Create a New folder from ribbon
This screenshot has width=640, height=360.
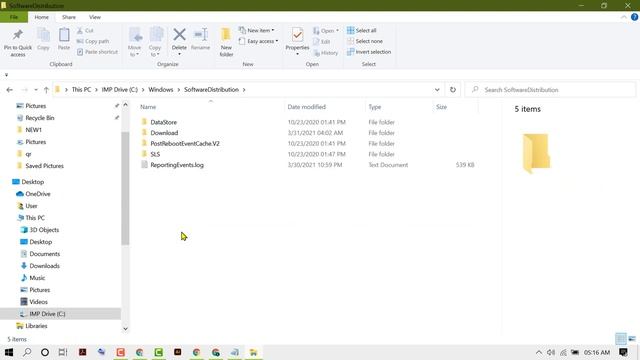coord(226,42)
